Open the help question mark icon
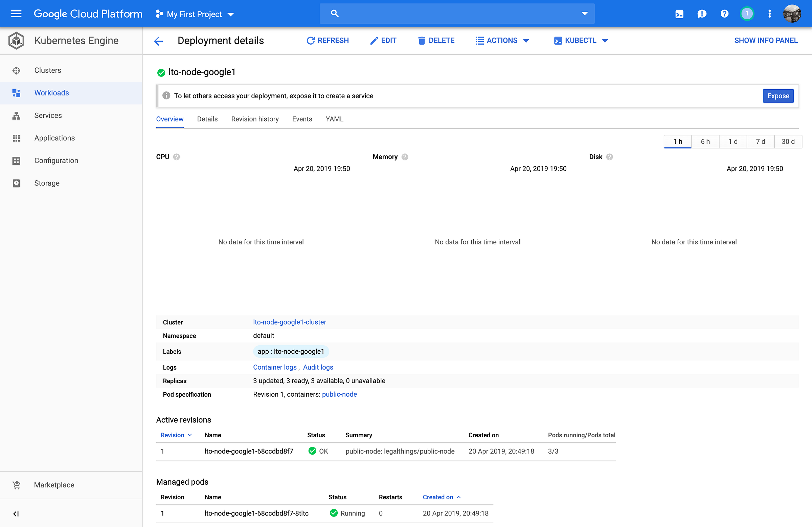Screen dimensions: 812x527 click(724, 14)
